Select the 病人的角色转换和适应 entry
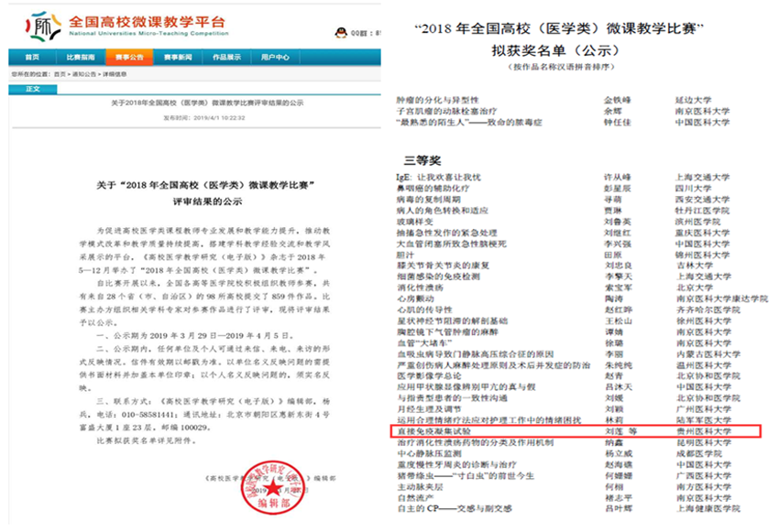Screen dimensions: 779x532 pos(442,211)
